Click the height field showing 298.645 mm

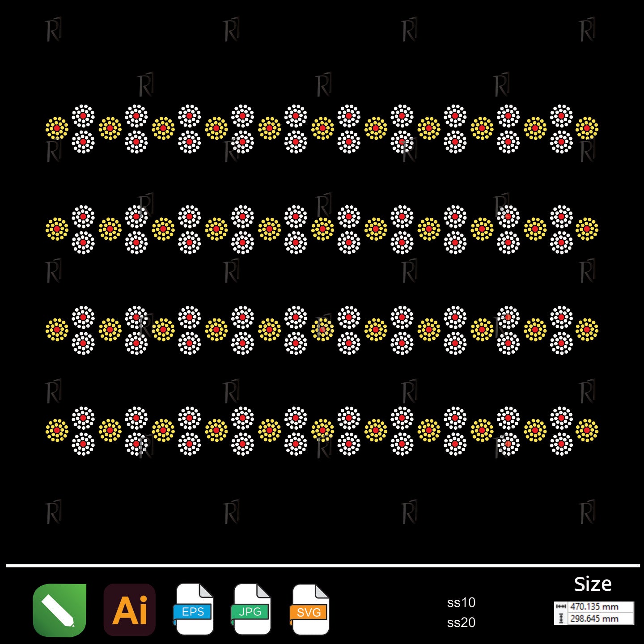(600, 619)
